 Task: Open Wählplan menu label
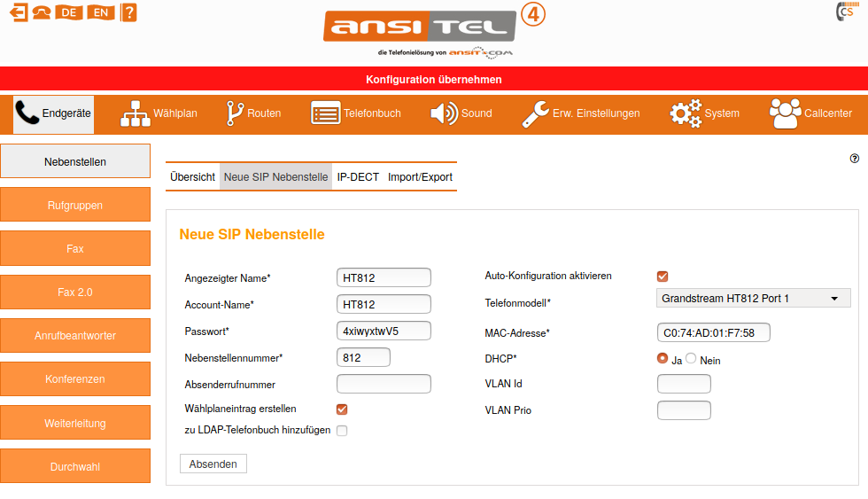(175, 113)
